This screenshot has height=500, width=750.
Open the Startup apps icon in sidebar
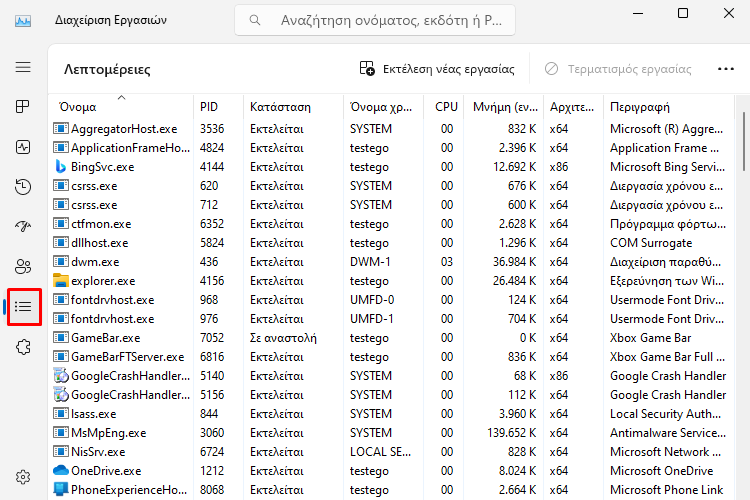23,226
